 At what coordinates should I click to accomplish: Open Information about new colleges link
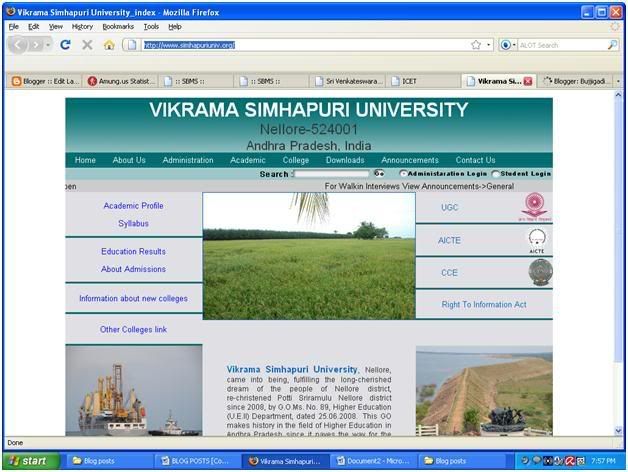point(133,299)
